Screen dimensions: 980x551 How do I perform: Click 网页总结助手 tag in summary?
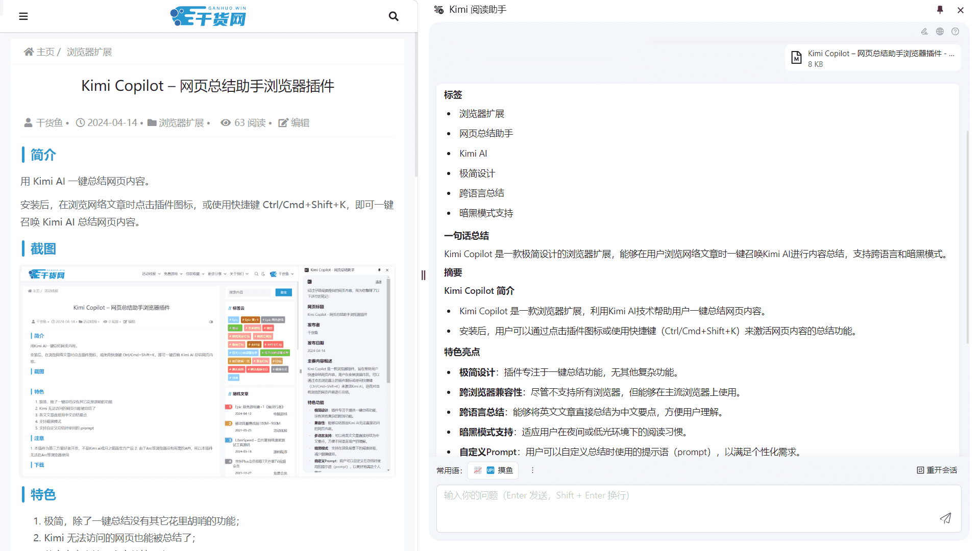486,134
